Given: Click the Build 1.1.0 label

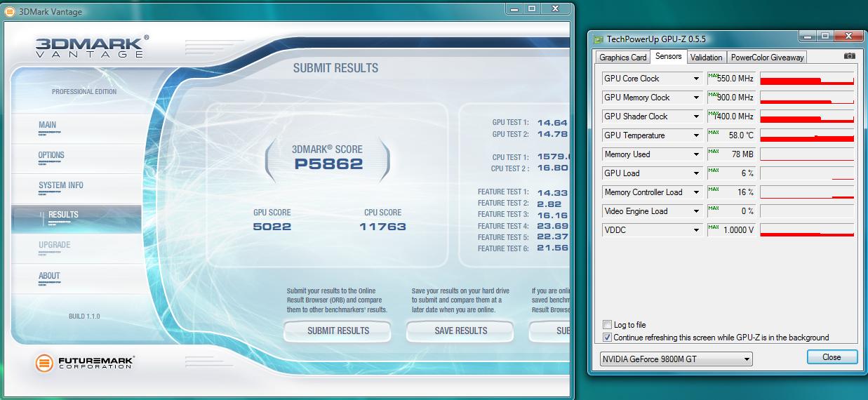Looking at the screenshot, I should pos(84,316).
